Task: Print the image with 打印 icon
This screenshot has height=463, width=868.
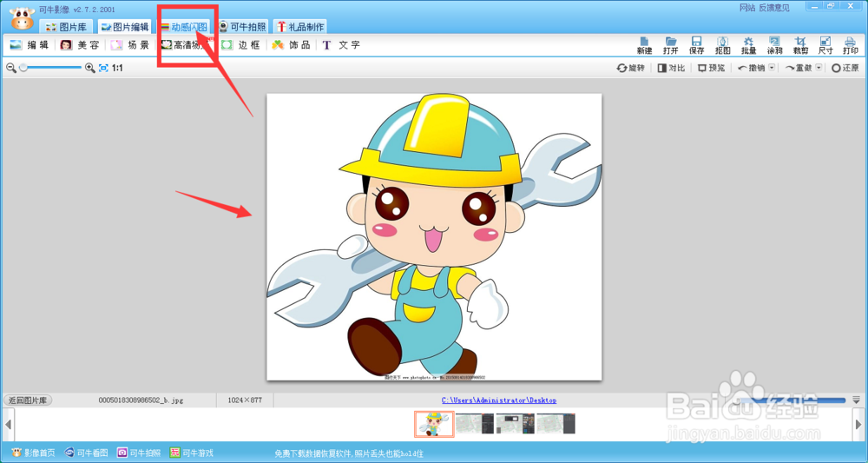Action: [851, 44]
